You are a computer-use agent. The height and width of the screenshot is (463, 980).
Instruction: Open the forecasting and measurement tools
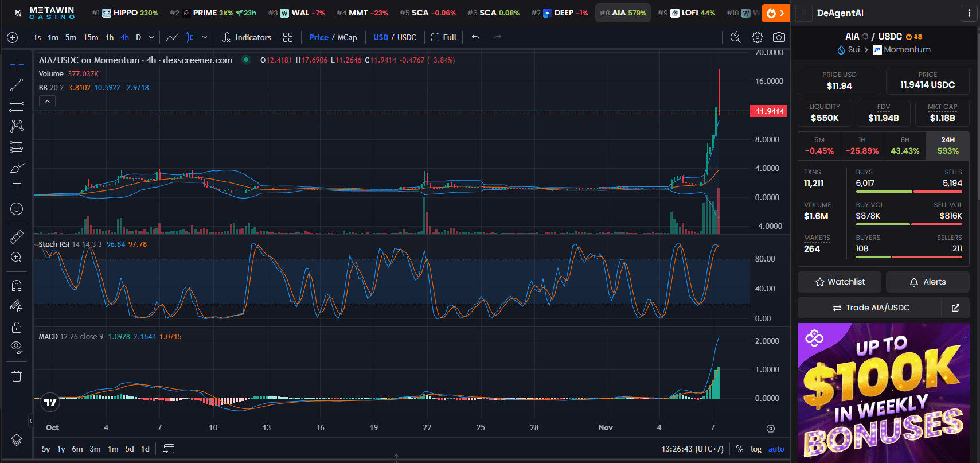click(17, 147)
